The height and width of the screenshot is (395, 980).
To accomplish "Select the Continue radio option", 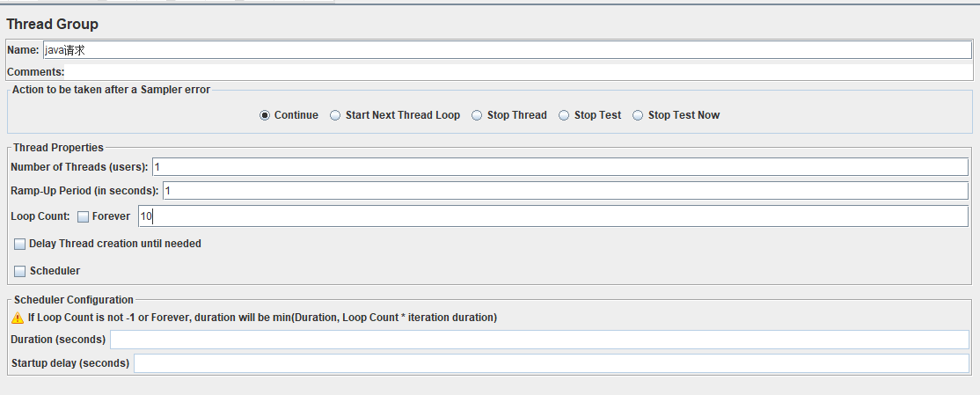I will 265,115.
